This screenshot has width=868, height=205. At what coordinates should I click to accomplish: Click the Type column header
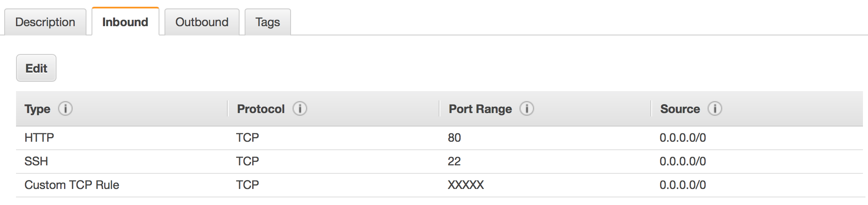point(38,109)
